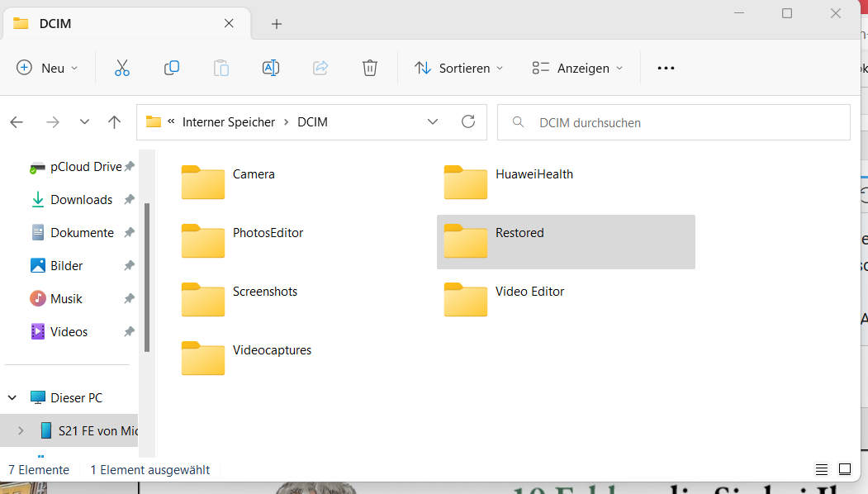Screen dimensions: 868x494
Task: Open the Neu dropdown menu
Action: 48,69
